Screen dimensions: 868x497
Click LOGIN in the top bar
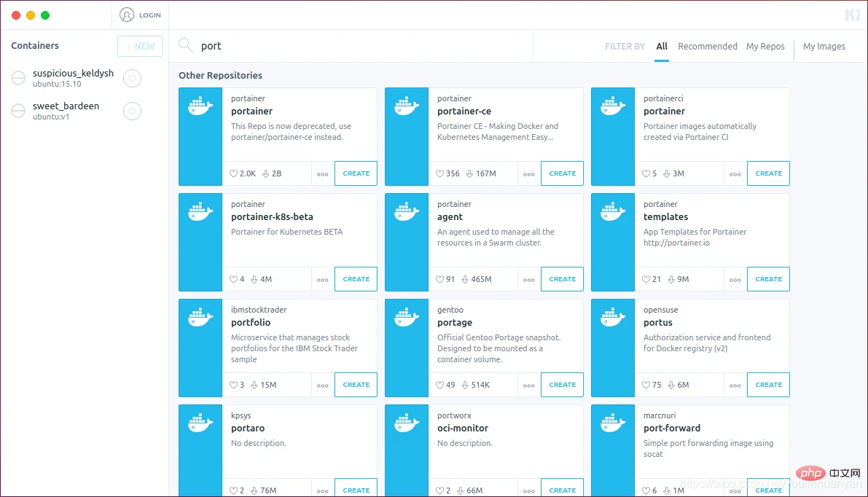tap(150, 15)
